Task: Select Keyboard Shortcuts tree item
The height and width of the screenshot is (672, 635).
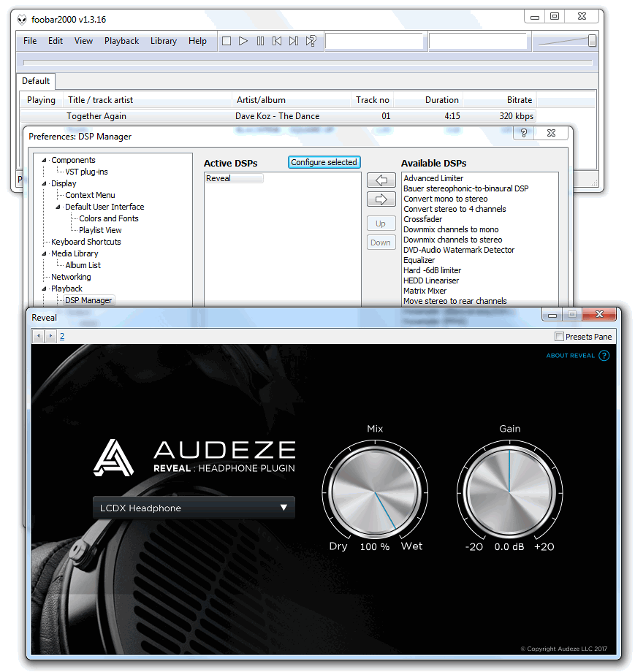Action: 86,243
